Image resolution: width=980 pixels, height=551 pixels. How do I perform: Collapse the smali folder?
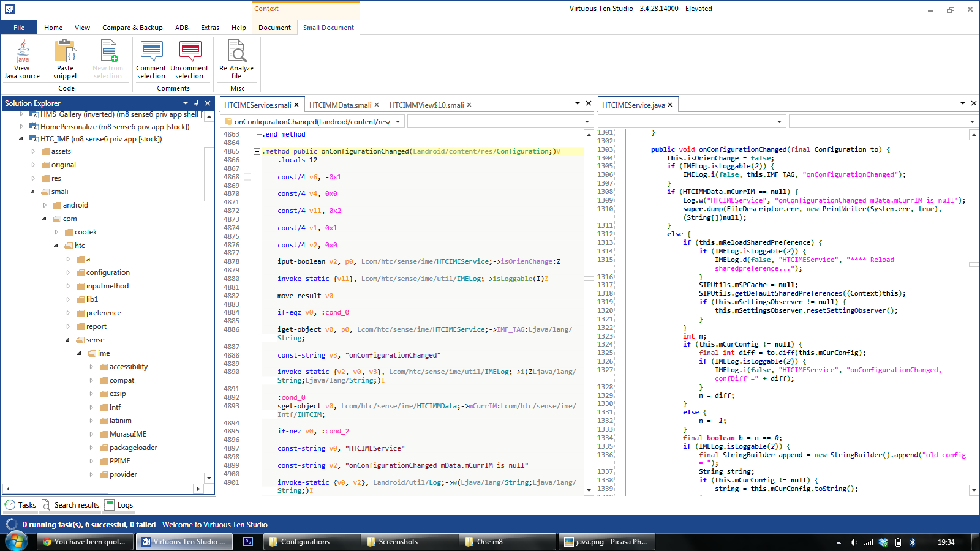33,192
